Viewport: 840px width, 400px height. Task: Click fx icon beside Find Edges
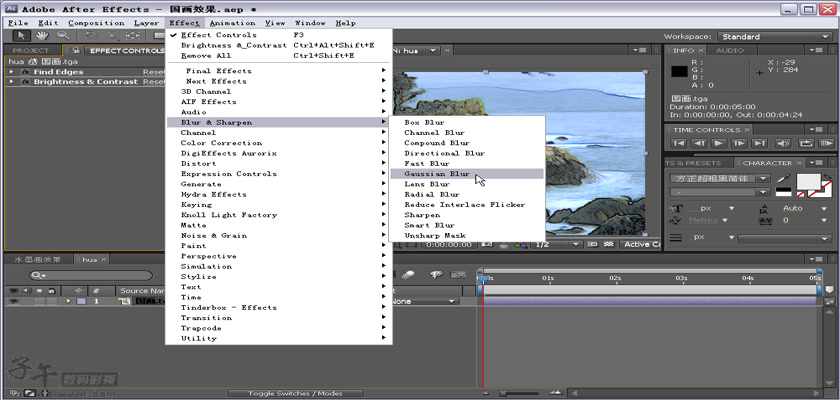point(25,72)
